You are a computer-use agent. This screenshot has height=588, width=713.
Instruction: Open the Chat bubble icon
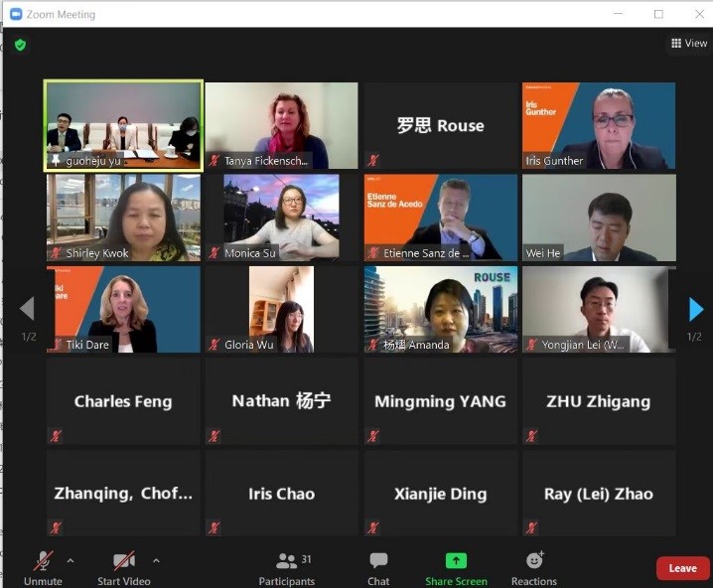point(378,561)
